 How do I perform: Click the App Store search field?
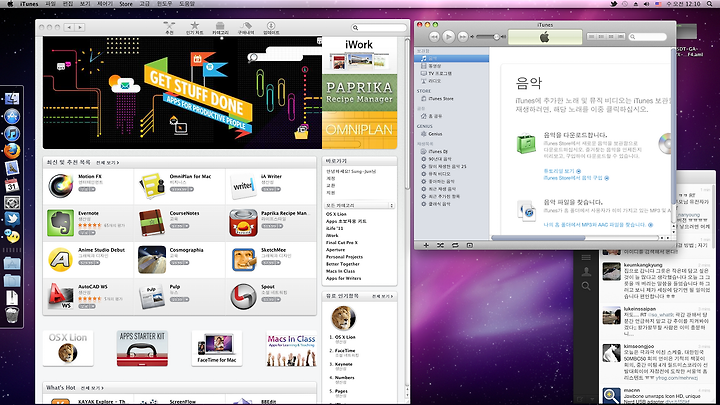coord(379,28)
